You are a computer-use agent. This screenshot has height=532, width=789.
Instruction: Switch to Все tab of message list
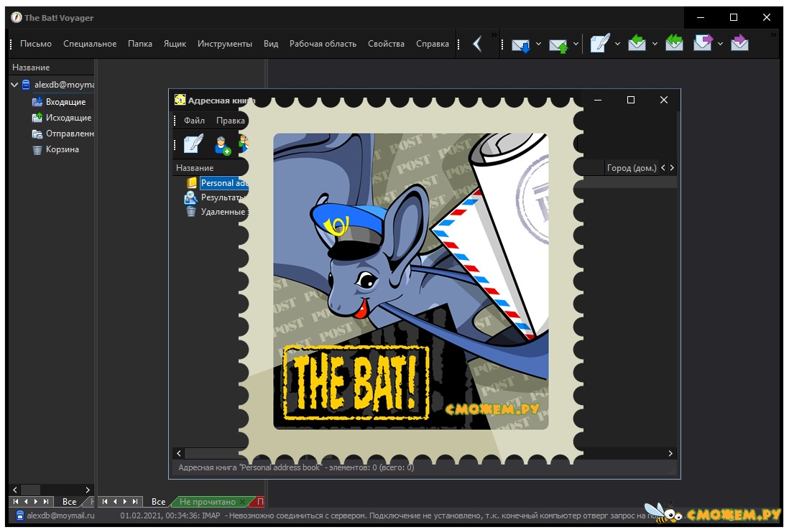pyautogui.click(x=159, y=502)
